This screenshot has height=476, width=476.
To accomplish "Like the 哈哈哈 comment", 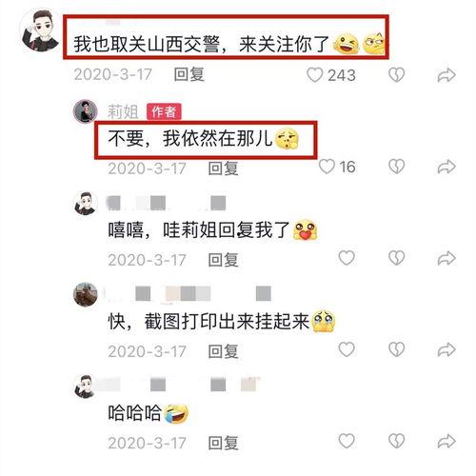I will pyautogui.click(x=347, y=441).
